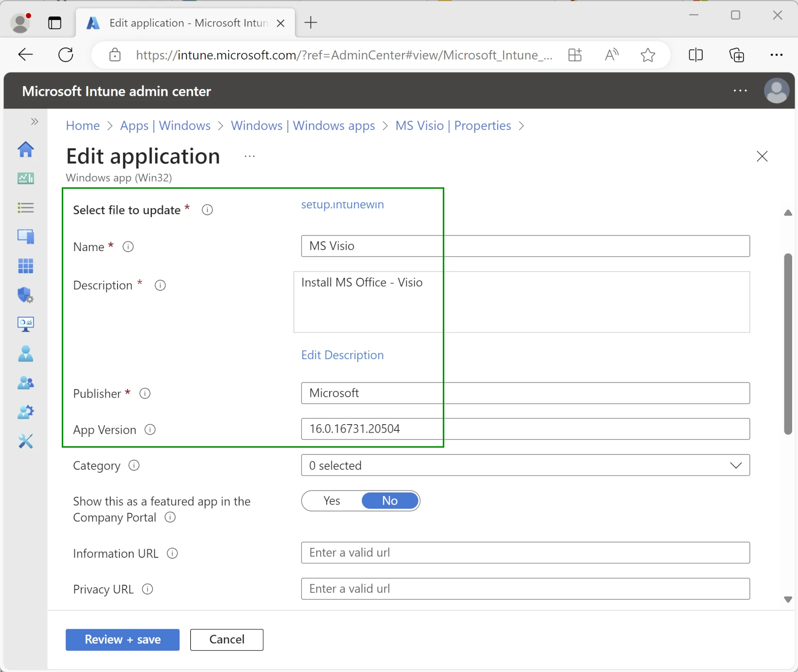Click info icon next to Publisher
798x672 pixels.
(145, 393)
